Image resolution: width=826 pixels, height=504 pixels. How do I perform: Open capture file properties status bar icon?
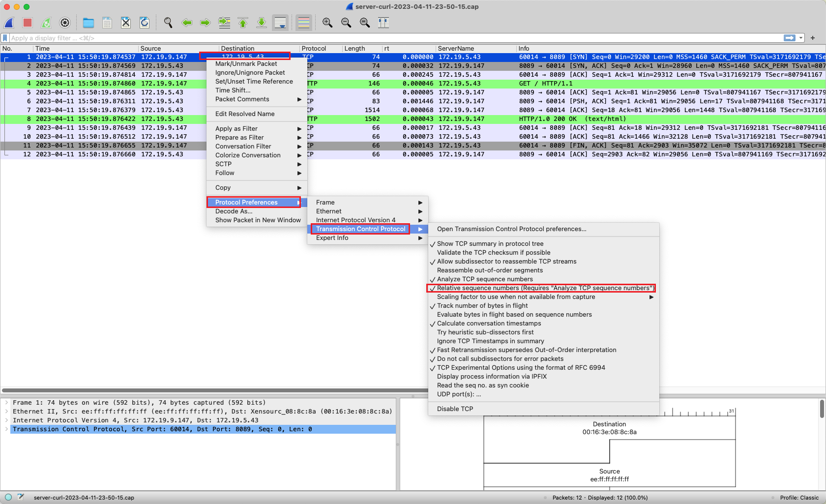click(21, 497)
